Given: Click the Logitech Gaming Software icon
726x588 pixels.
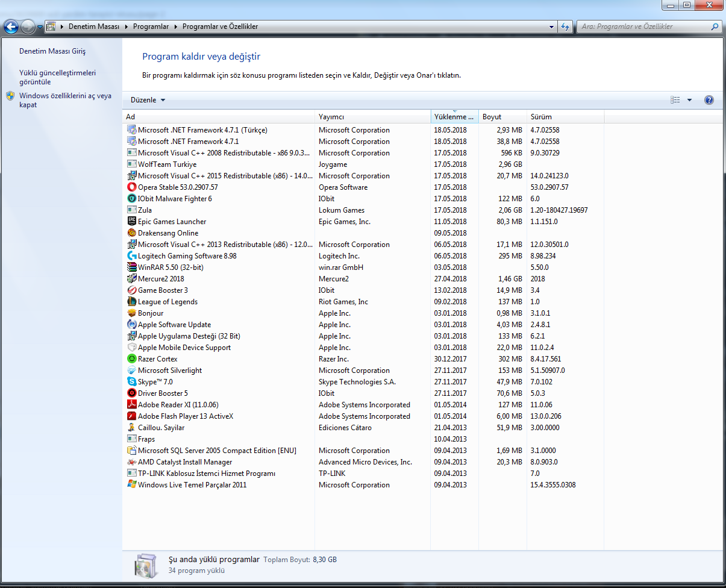Looking at the screenshot, I should pos(132,256).
